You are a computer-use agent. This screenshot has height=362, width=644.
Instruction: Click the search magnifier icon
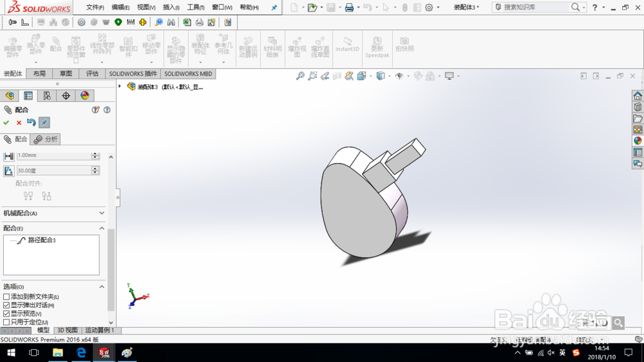pos(575,7)
